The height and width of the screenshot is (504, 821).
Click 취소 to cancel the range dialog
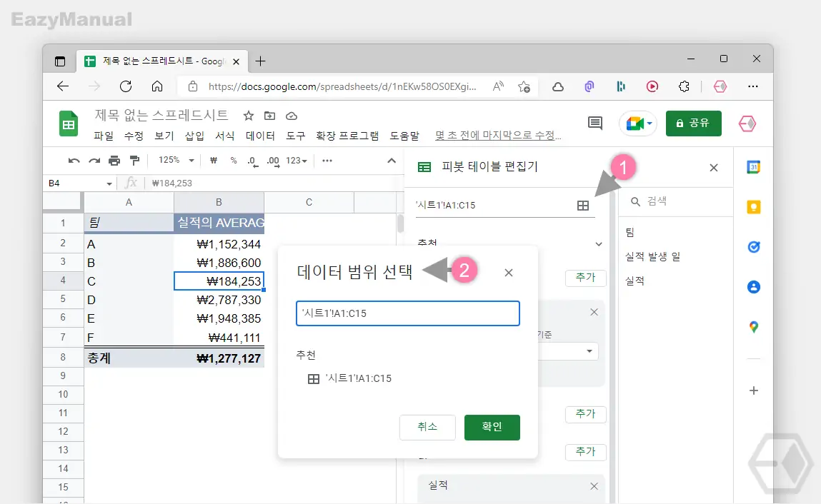pos(427,427)
